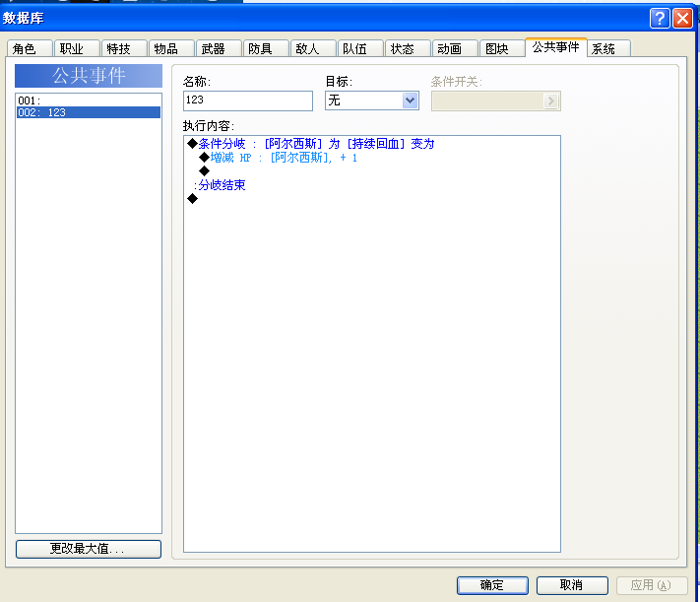Click the 条件开关 arrow button
Viewport: 700px width, 602px height.
tap(551, 101)
